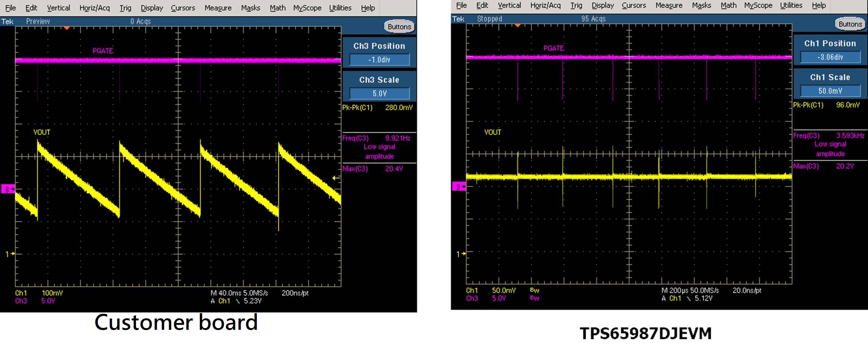This screenshot has height=358, width=868.
Task: Click 0 Acqs counter in Customer board
Action: (140, 21)
